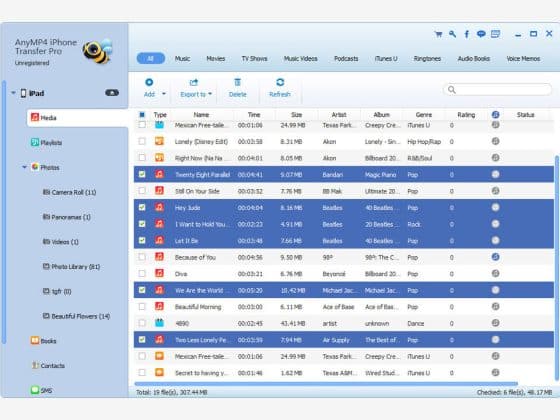Click the horizontal scrollbar below list
This screenshot has height=420, width=560.
click(326, 384)
